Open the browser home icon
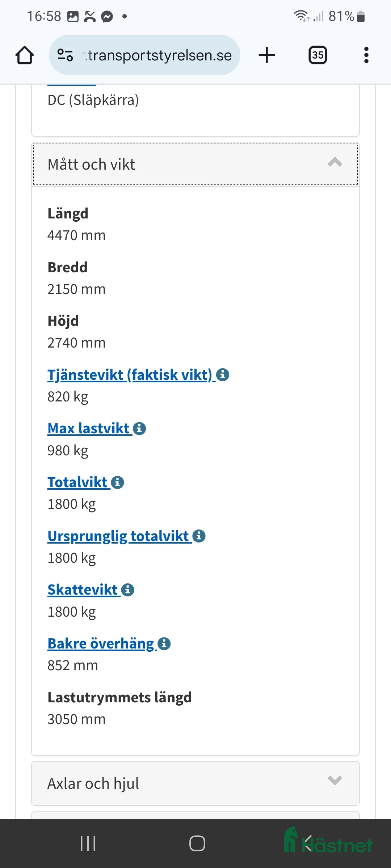This screenshot has width=391, height=868. coord(24,55)
